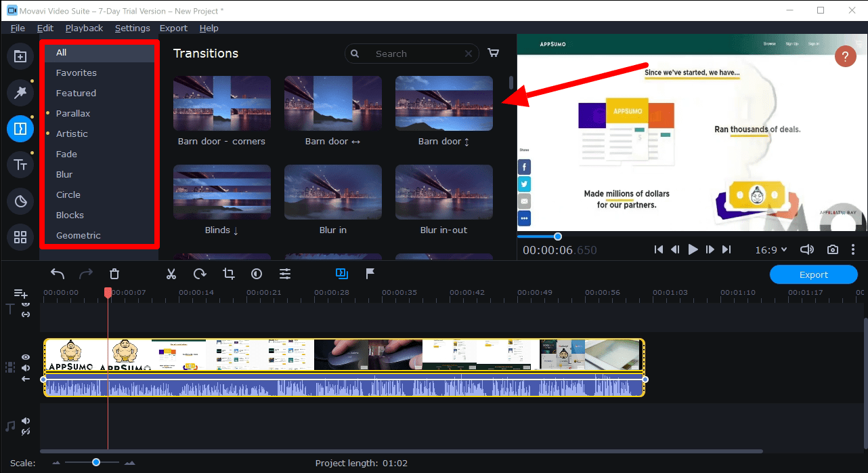Image resolution: width=868 pixels, height=473 pixels.
Task: Toggle title track link icon
Action: point(26,314)
